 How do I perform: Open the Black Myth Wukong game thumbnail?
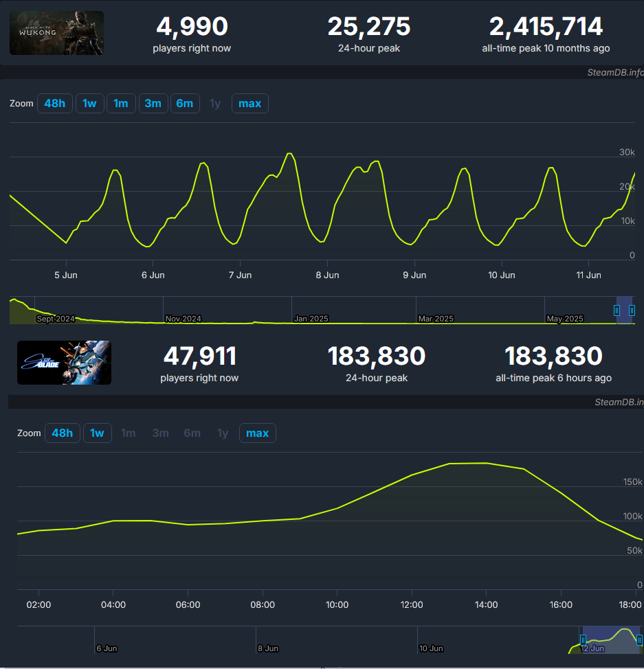point(56,33)
